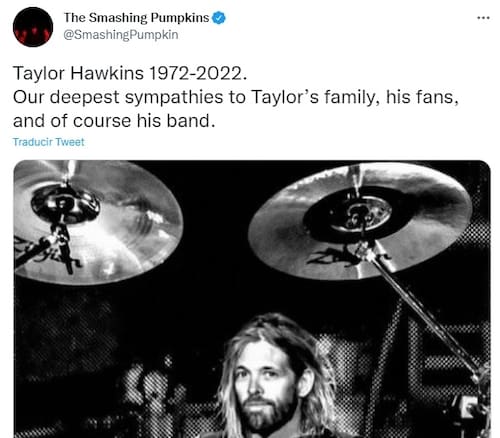Viewport: 500px width, 438px height.
Task: Click the word 'Pumpkins' in the display name
Action: [x=180, y=18]
